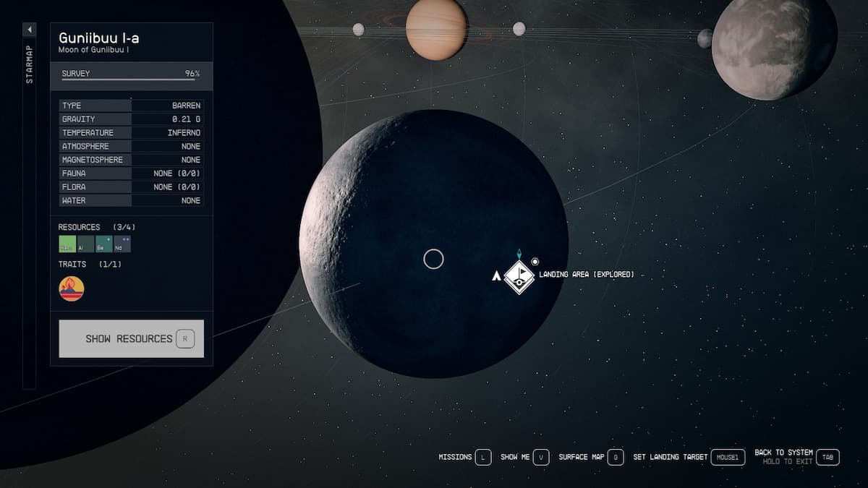
Task: Select the Al aluminum resource tile
Action: click(x=85, y=244)
